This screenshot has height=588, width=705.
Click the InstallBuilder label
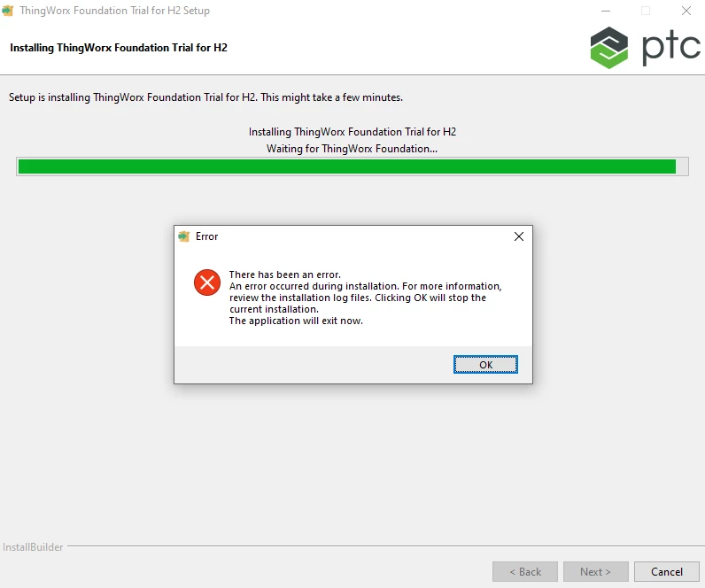33,547
